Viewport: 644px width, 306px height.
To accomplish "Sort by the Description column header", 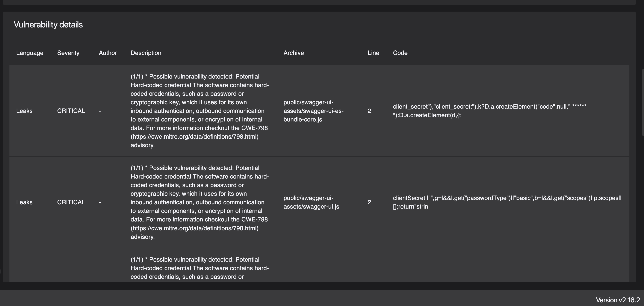I will click(146, 53).
